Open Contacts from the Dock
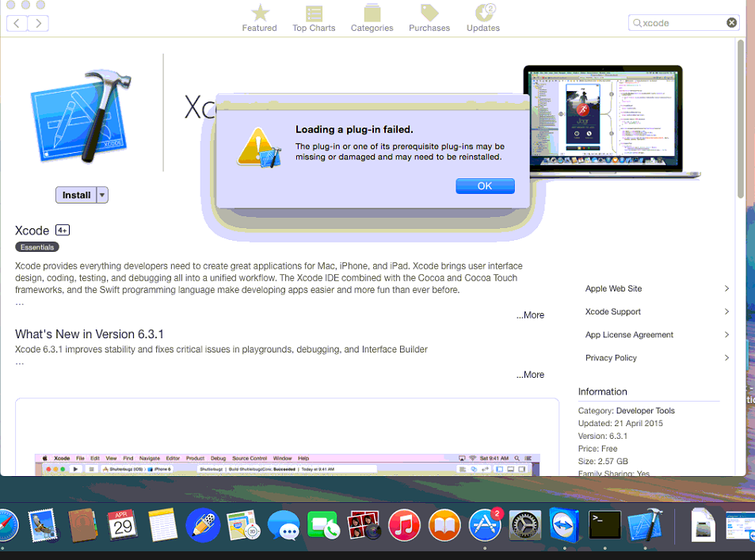The image size is (755, 560). pos(83,525)
